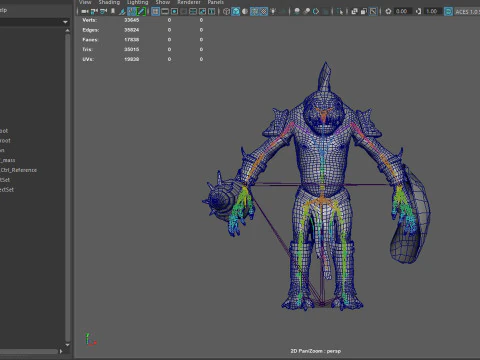This screenshot has height=360, width=480.
Task: Toggle the X-ray icon
Action: pos(354,11)
